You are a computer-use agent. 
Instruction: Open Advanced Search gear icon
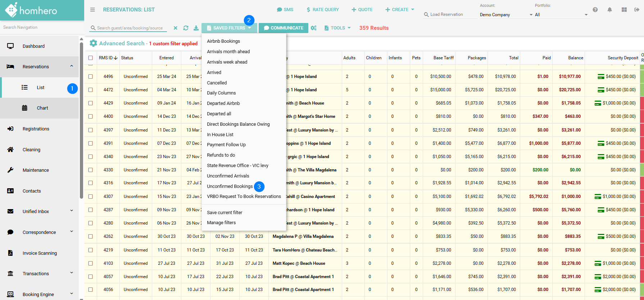point(94,43)
